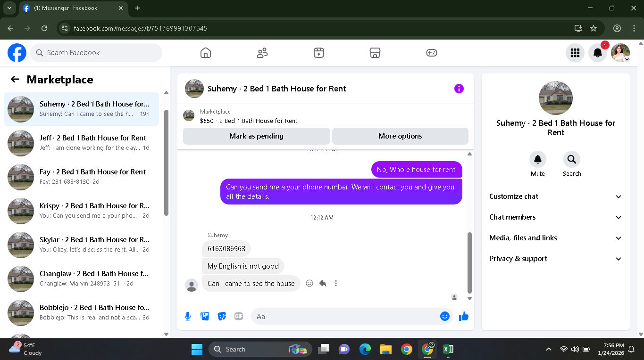Click taskbar Search box
The width and height of the screenshot is (644, 360).
tap(260, 349)
